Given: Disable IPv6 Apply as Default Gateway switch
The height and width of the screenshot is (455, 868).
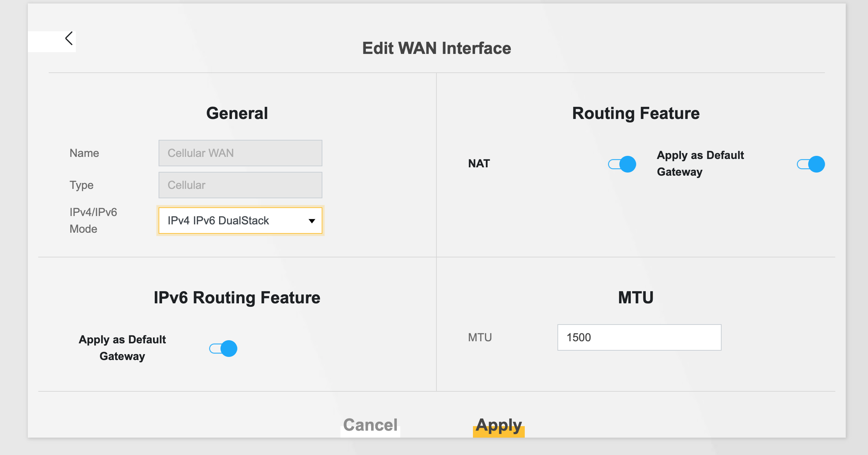Looking at the screenshot, I should (x=223, y=349).
